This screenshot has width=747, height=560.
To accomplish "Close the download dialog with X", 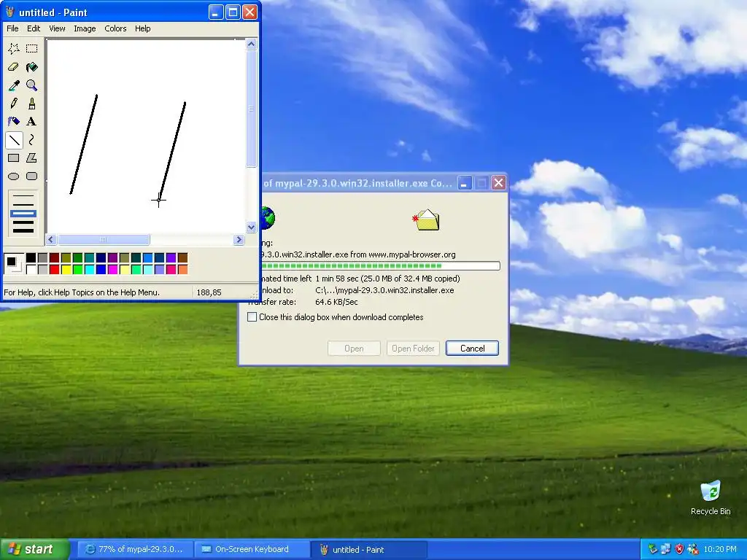I will pyautogui.click(x=499, y=183).
